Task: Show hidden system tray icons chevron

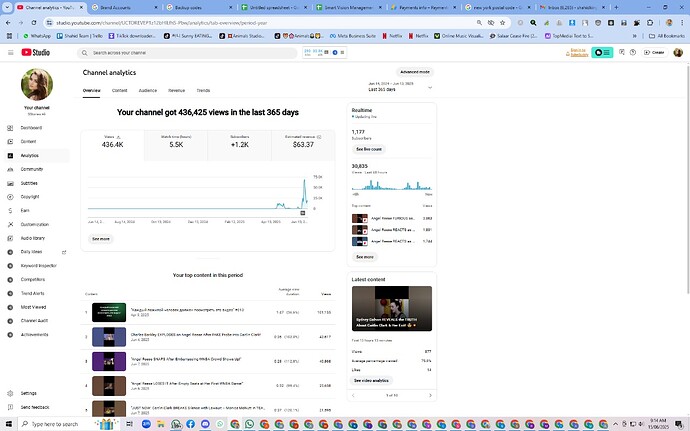Action: pos(615,424)
